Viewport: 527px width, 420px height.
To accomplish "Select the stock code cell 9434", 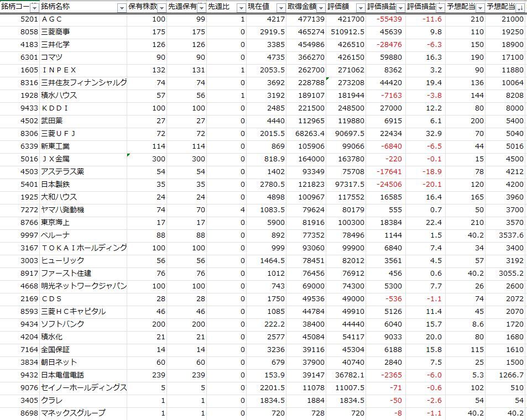I will point(19,324).
